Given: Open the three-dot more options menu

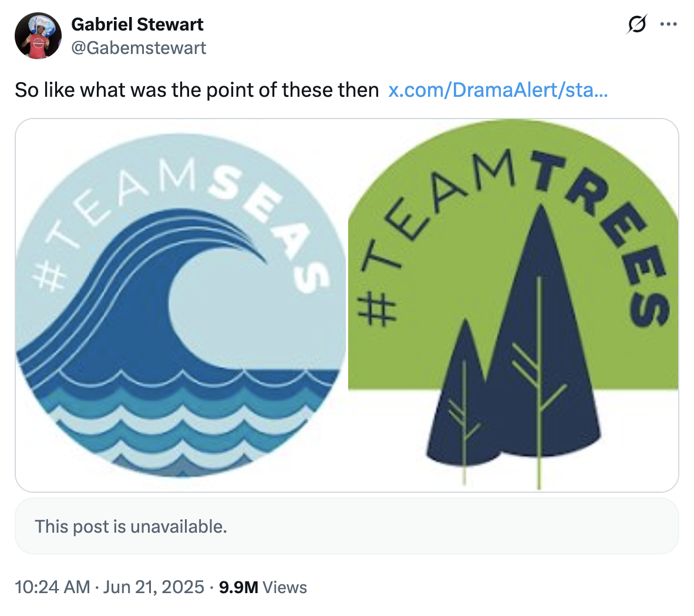Looking at the screenshot, I should tap(669, 25).
